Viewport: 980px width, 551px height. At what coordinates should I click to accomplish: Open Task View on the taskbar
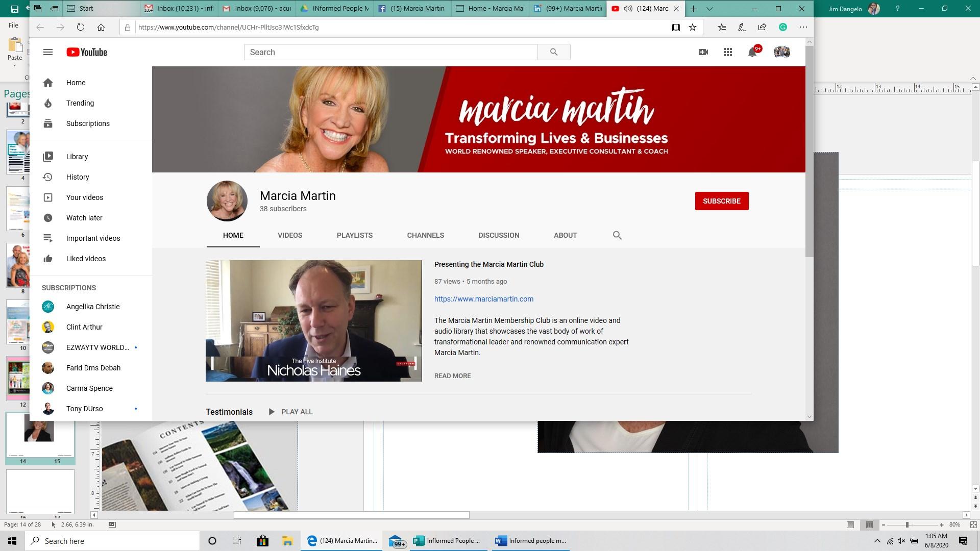(x=237, y=541)
